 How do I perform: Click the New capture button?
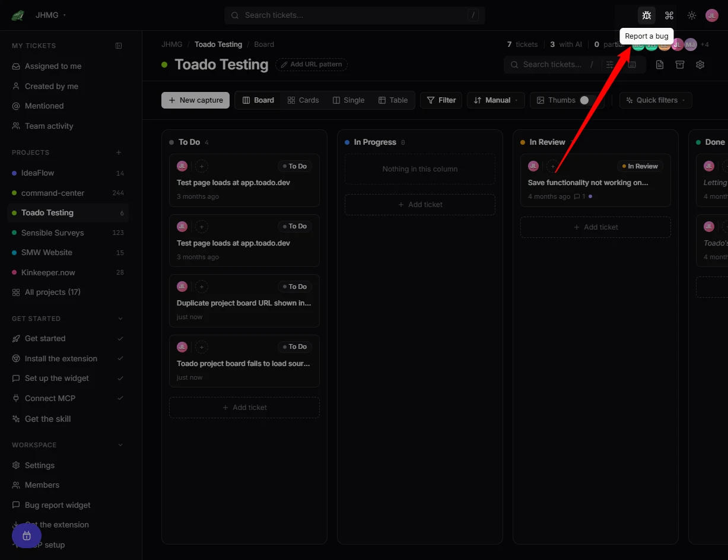click(x=195, y=100)
